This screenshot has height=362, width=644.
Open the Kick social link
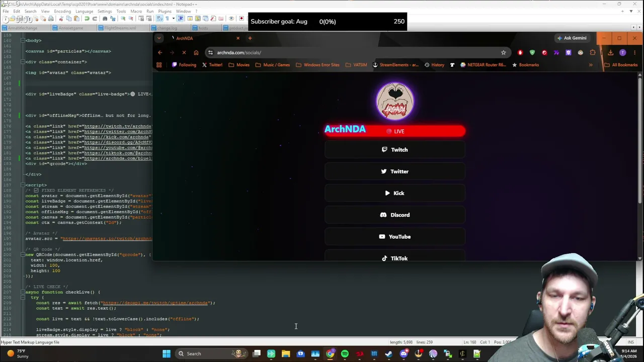(395, 193)
